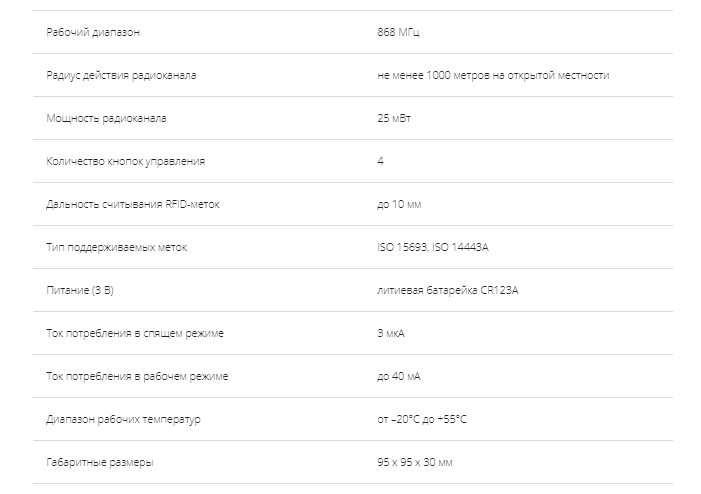The height and width of the screenshot is (494, 701).
Task: Click the 'Питание (3 В)' label
Action: [x=80, y=290]
